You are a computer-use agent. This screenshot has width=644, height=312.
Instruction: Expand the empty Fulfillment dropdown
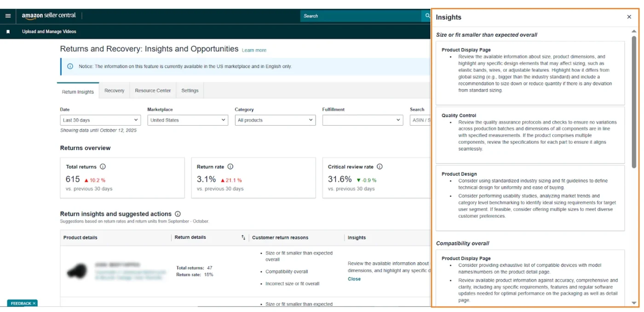[362, 120]
